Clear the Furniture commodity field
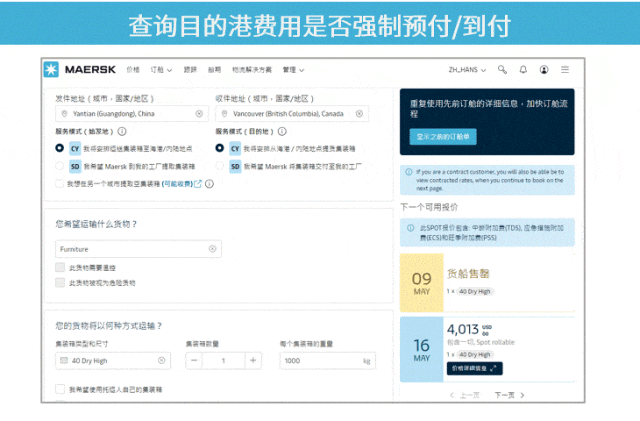Image resolution: width=640 pixels, height=421 pixels. (213, 249)
